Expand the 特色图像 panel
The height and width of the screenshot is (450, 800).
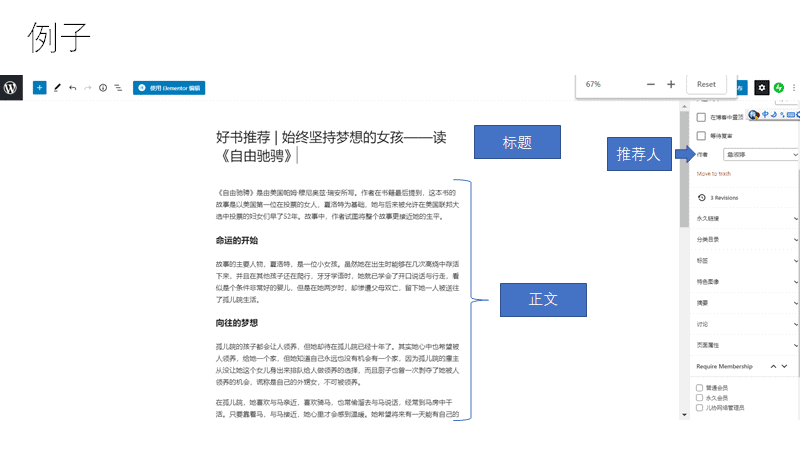point(745,281)
